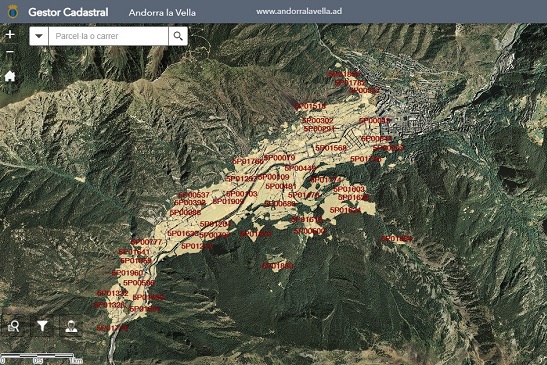The width and height of the screenshot is (547, 365).
Task: Select parcel label 5P01204 on map
Action: [216, 224]
